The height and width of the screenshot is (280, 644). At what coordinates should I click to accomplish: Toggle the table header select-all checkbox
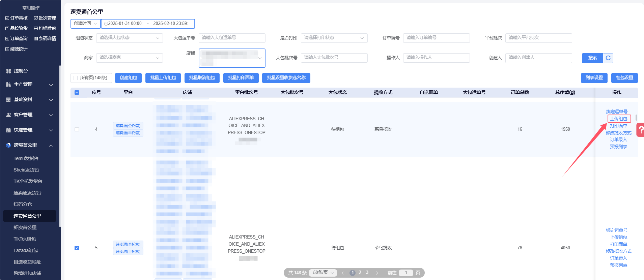pyautogui.click(x=77, y=93)
